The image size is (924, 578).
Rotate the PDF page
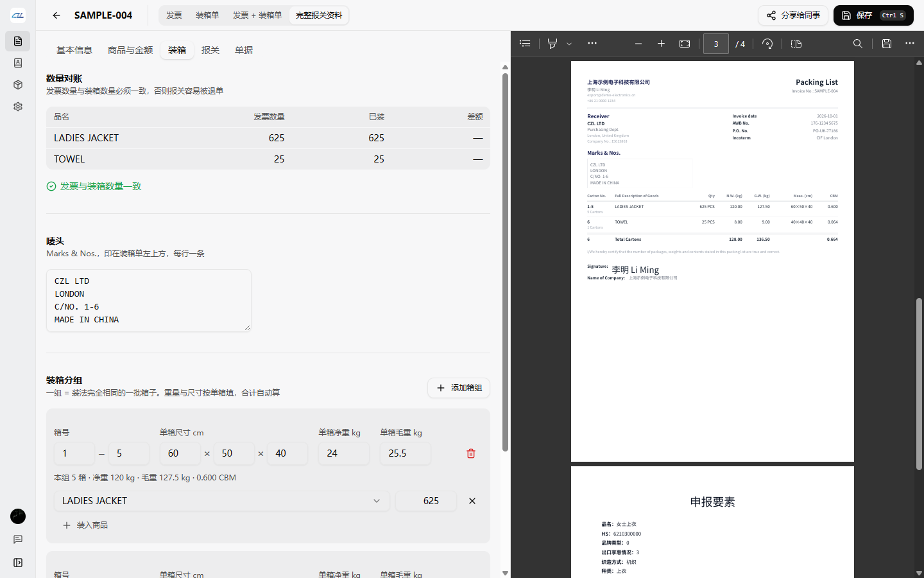coord(767,44)
